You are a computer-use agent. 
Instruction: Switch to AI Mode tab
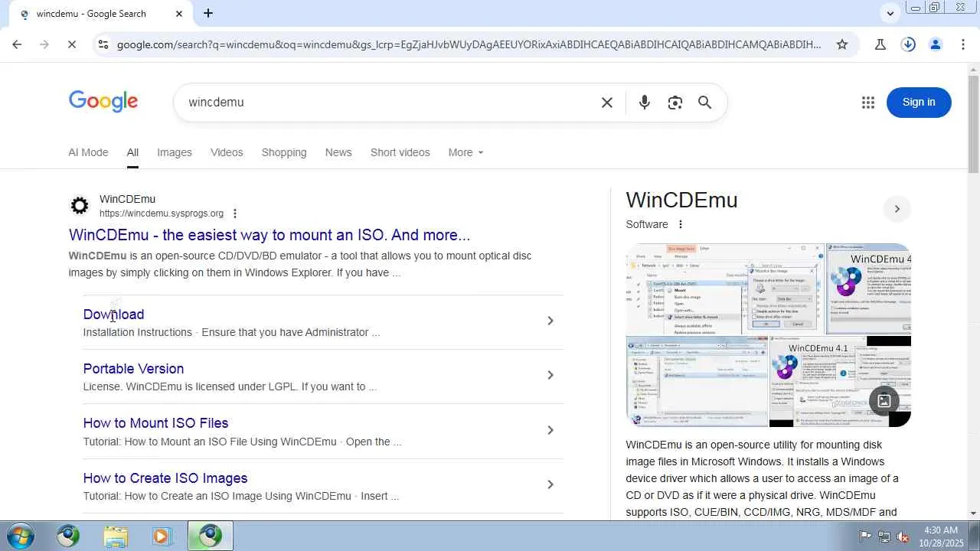tap(88, 152)
